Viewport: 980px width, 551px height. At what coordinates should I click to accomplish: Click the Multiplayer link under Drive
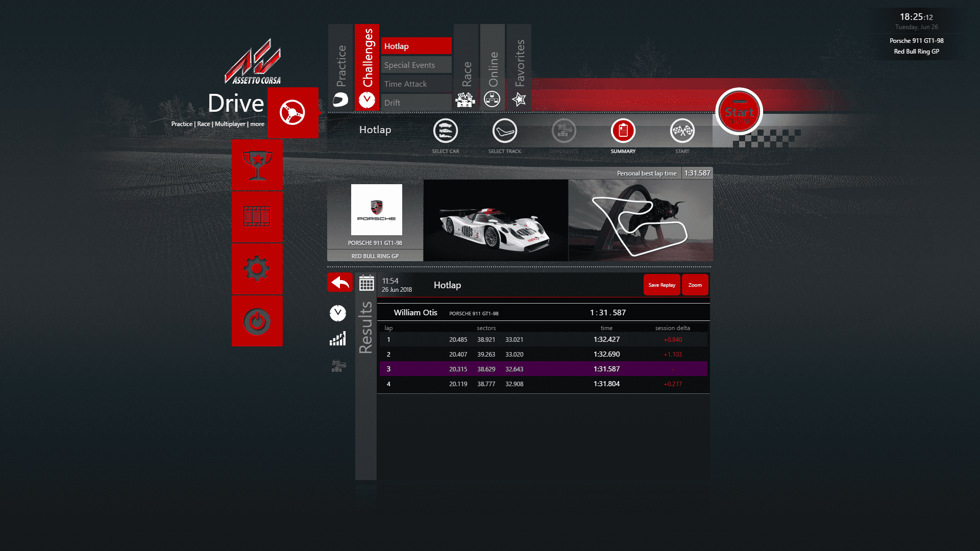tap(230, 124)
